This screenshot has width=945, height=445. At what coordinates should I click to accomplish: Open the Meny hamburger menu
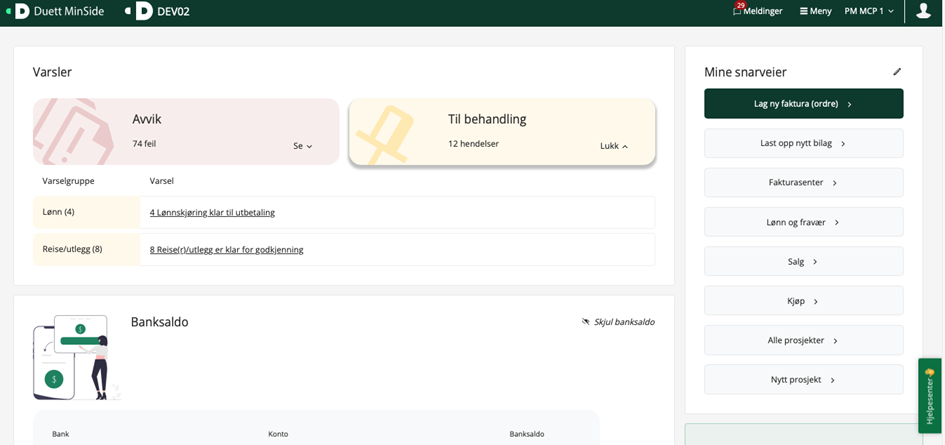click(815, 11)
